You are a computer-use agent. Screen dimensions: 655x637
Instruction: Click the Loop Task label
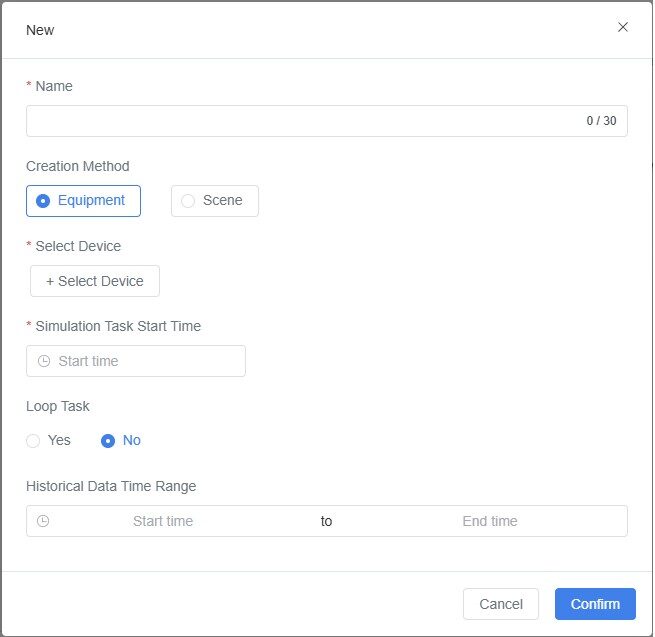point(58,407)
